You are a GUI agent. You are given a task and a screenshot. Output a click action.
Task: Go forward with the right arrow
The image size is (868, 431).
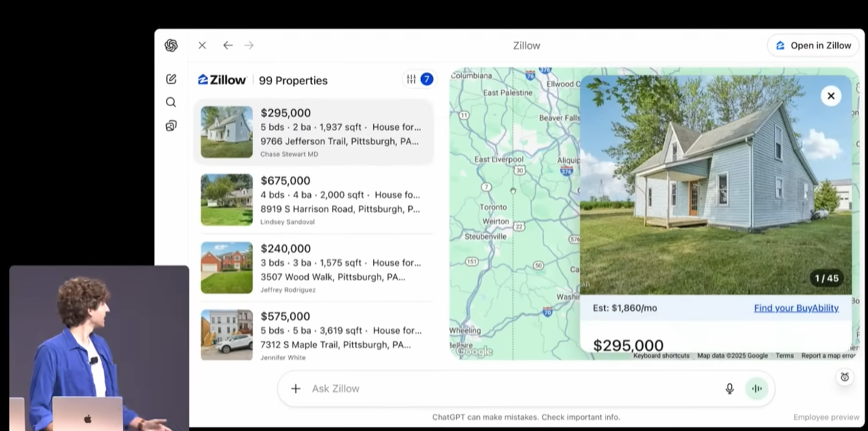pos(249,46)
